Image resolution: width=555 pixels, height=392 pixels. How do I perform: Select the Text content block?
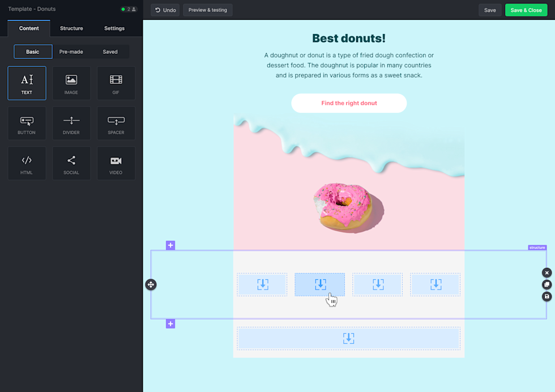(27, 83)
